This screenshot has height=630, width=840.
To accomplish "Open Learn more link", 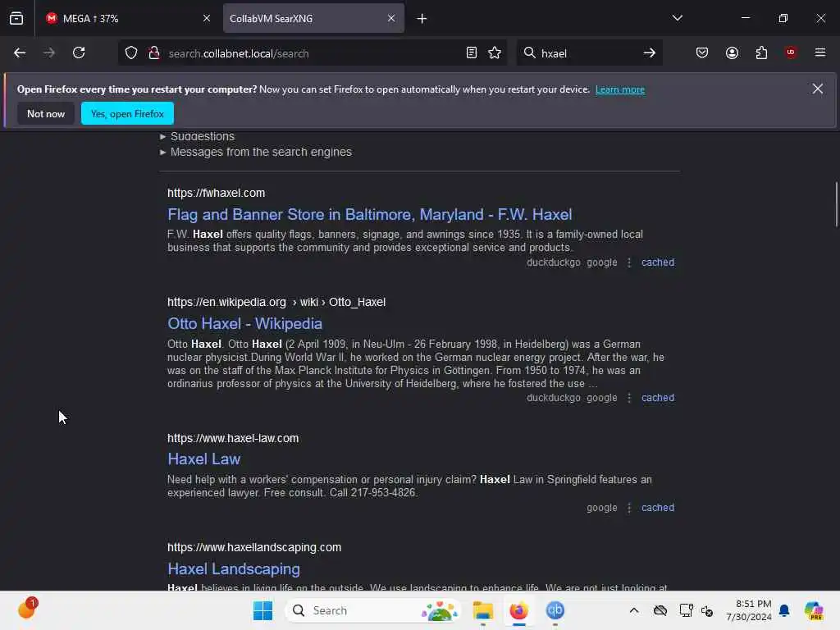I will (x=620, y=89).
